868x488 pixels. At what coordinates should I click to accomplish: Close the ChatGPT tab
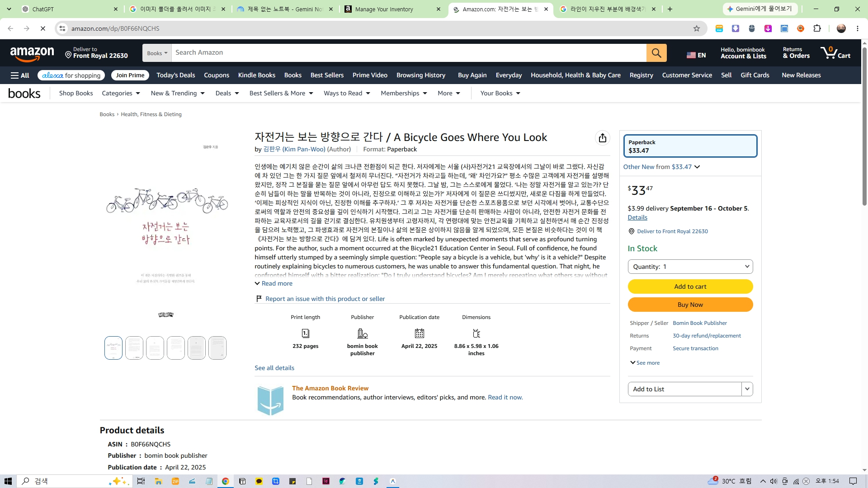pyautogui.click(x=115, y=9)
